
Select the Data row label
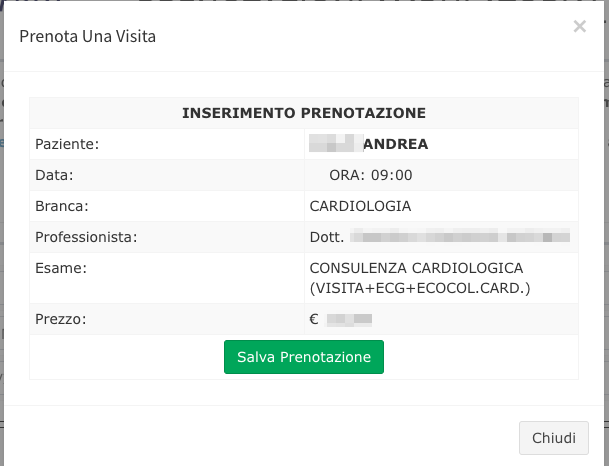pos(54,175)
